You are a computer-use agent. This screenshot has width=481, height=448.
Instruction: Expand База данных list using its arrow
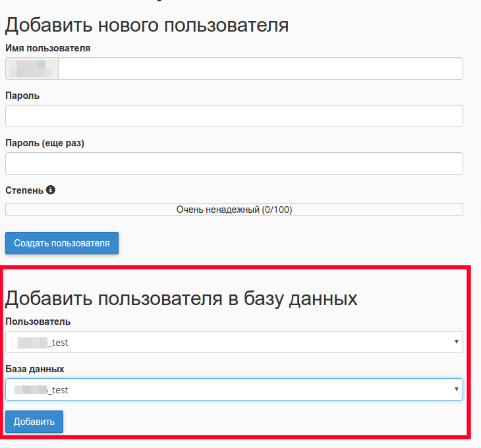(x=456, y=389)
